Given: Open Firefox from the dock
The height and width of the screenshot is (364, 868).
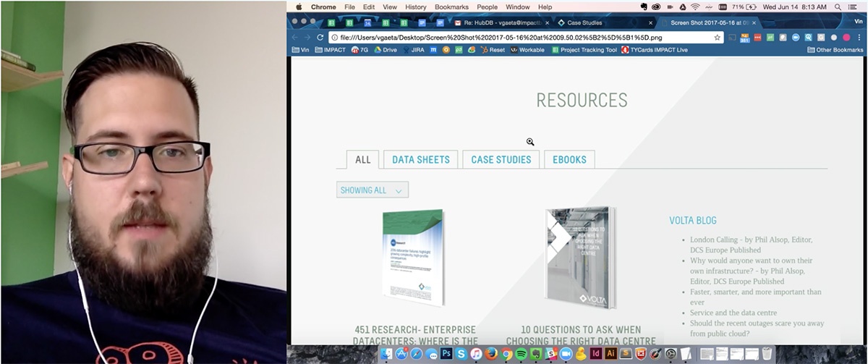Looking at the screenshot, I should click(x=491, y=355).
